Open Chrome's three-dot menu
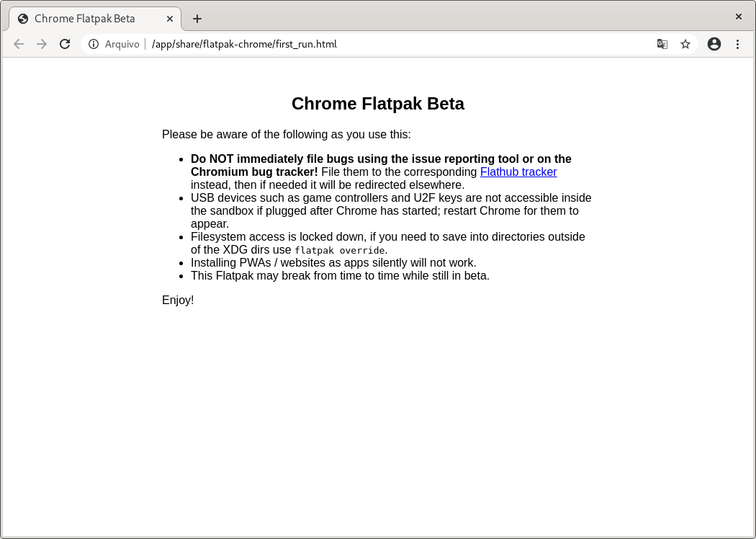The width and height of the screenshot is (756, 539). (737, 44)
